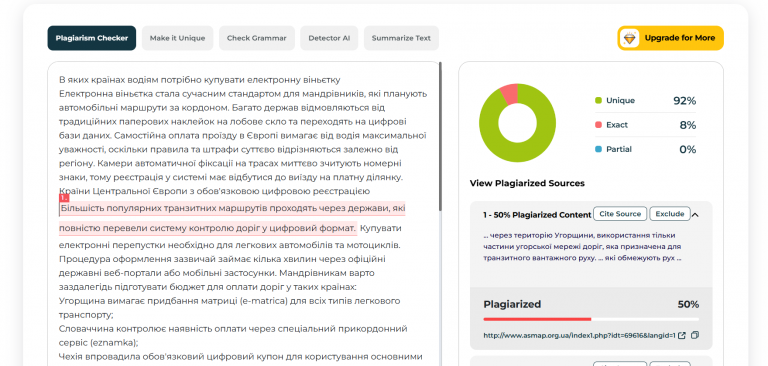Click the 8% exact value
Viewport: 768px width, 366px height.
[688, 125]
